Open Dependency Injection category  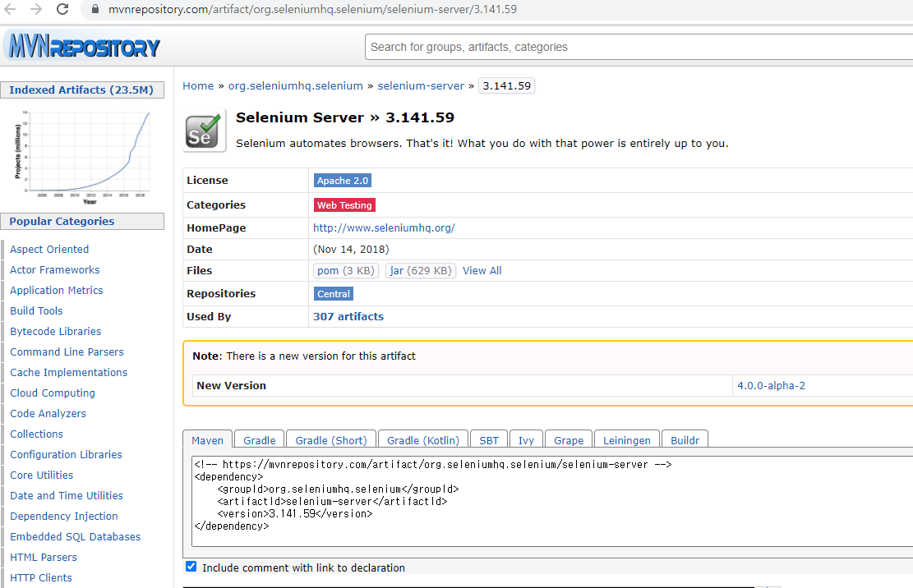click(x=63, y=516)
